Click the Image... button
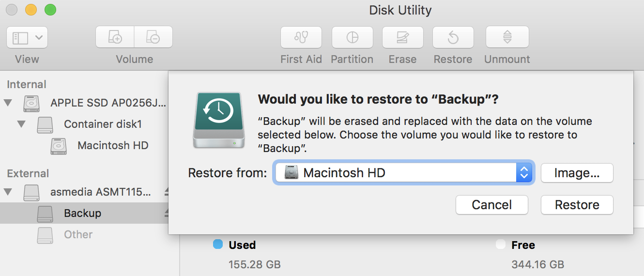This screenshot has width=644, height=276. [x=577, y=173]
